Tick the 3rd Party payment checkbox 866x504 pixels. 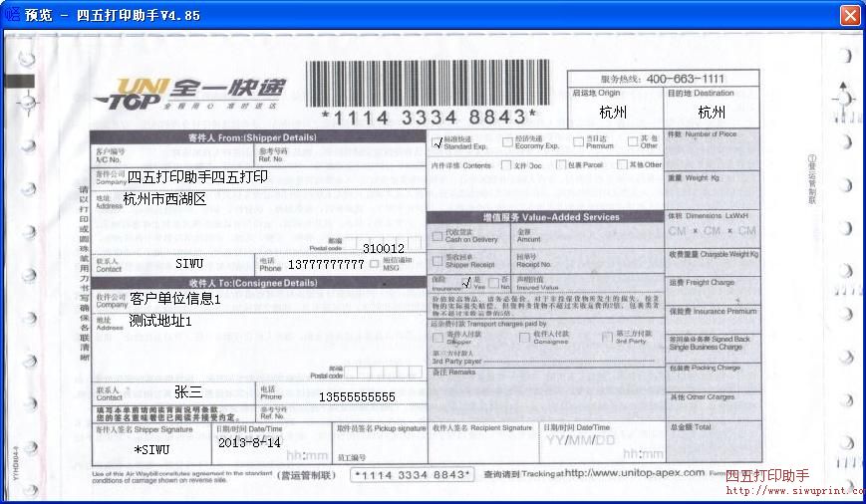tap(607, 337)
